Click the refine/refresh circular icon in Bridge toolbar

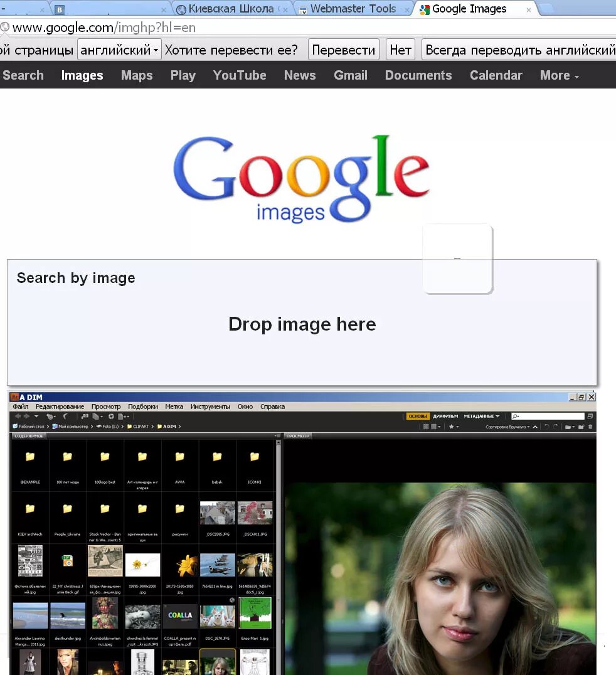[110, 417]
